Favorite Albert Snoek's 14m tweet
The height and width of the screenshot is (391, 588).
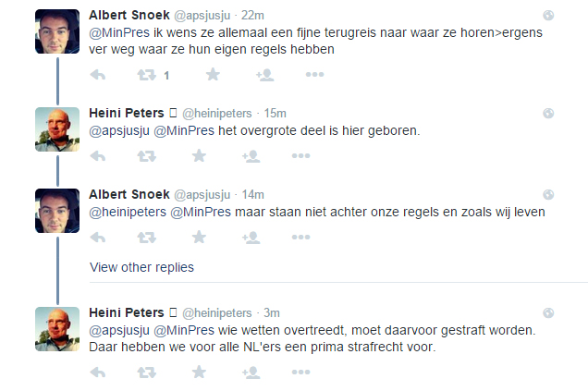(x=199, y=237)
